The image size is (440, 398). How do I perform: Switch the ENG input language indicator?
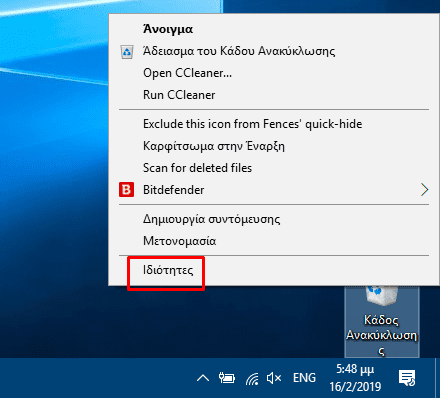click(x=304, y=378)
